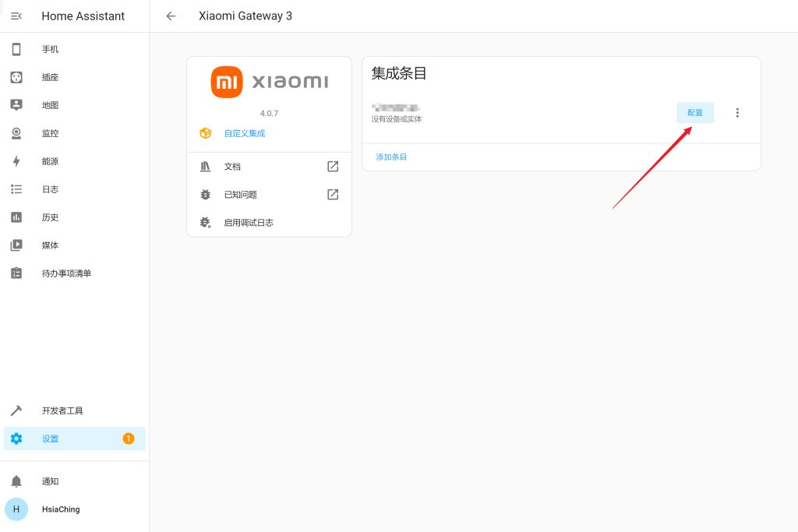Select 历史 in the sidebar menu
798x532 pixels.
click(x=75, y=217)
